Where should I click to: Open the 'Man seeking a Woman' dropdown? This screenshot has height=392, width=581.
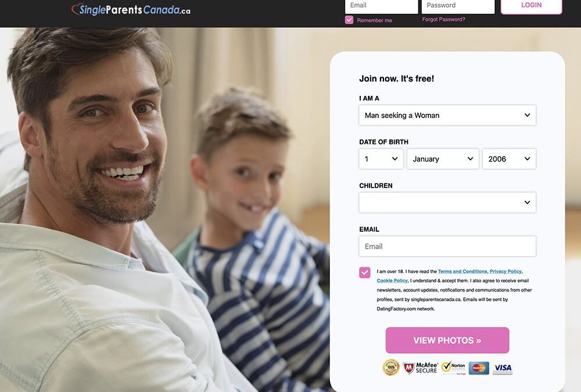pyautogui.click(x=447, y=115)
